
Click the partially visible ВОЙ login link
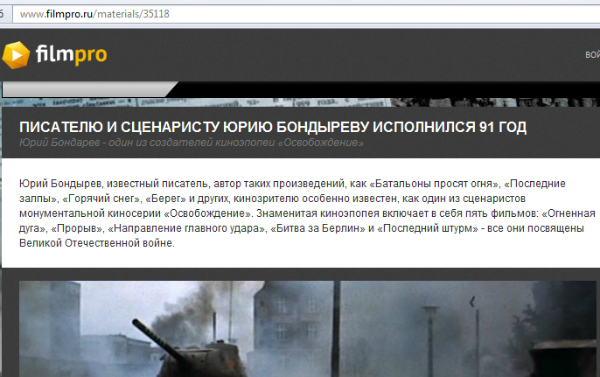(592, 55)
